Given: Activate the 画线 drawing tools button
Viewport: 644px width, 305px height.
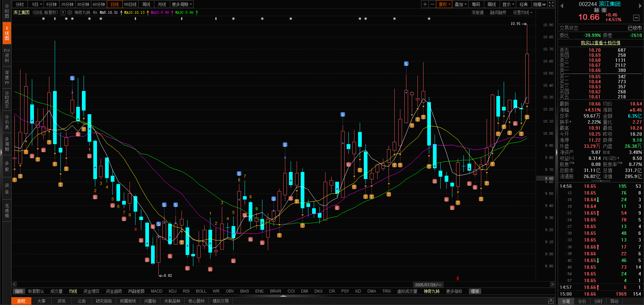Looking at the screenshot, I should (492, 4).
